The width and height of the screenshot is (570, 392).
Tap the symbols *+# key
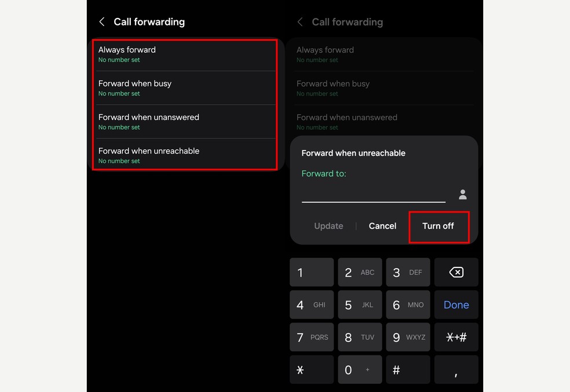coord(456,337)
